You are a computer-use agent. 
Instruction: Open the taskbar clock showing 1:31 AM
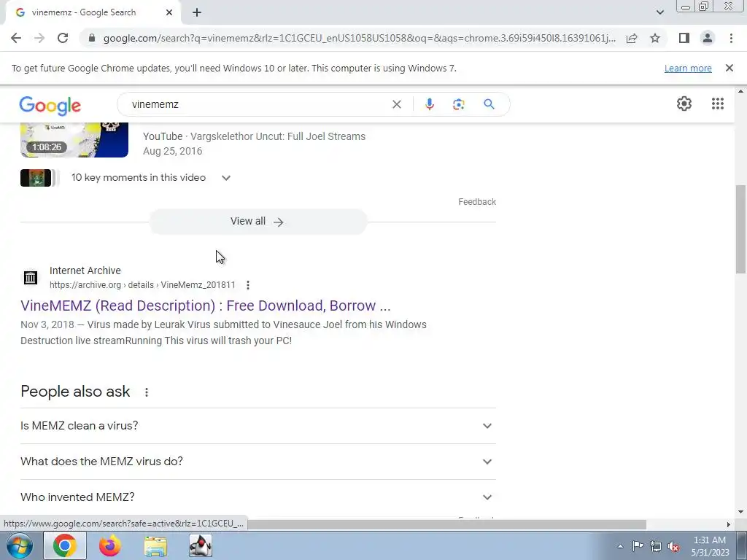710,546
